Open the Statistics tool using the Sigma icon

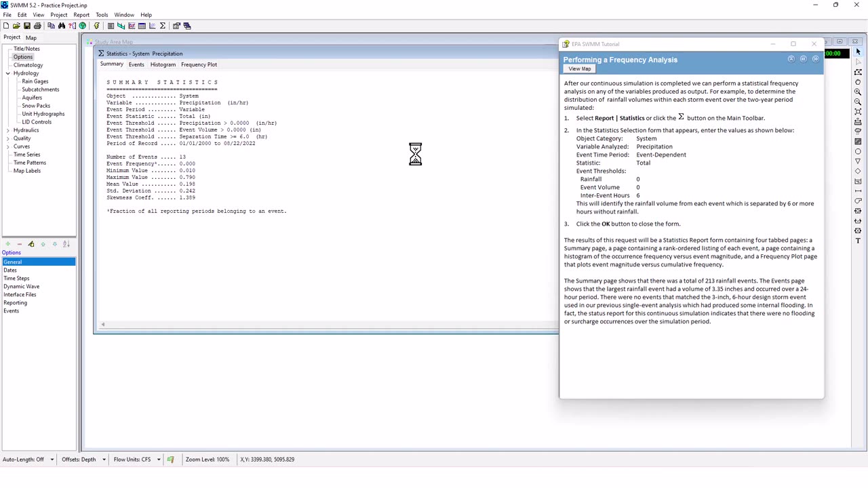click(x=163, y=26)
